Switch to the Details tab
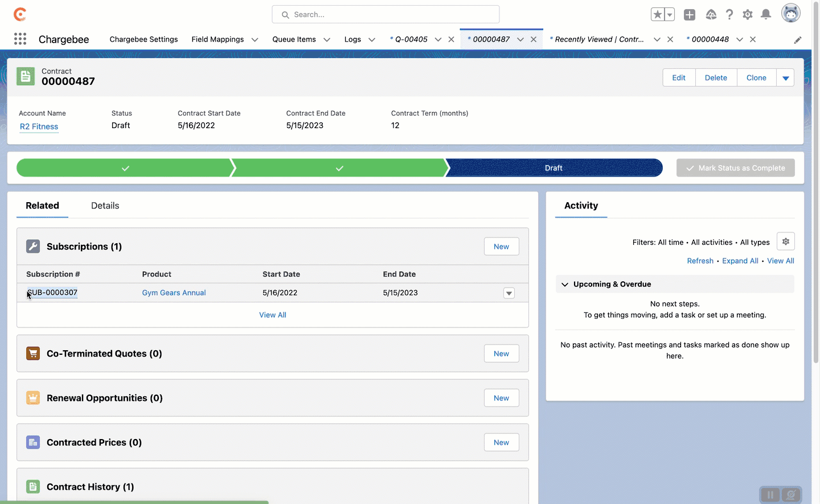Image resolution: width=820 pixels, height=504 pixels. (105, 206)
